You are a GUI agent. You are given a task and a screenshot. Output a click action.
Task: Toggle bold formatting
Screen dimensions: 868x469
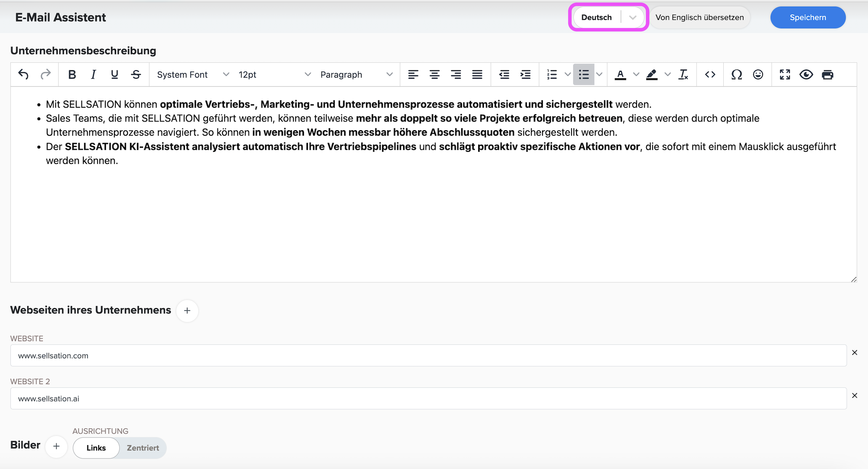(x=72, y=74)
